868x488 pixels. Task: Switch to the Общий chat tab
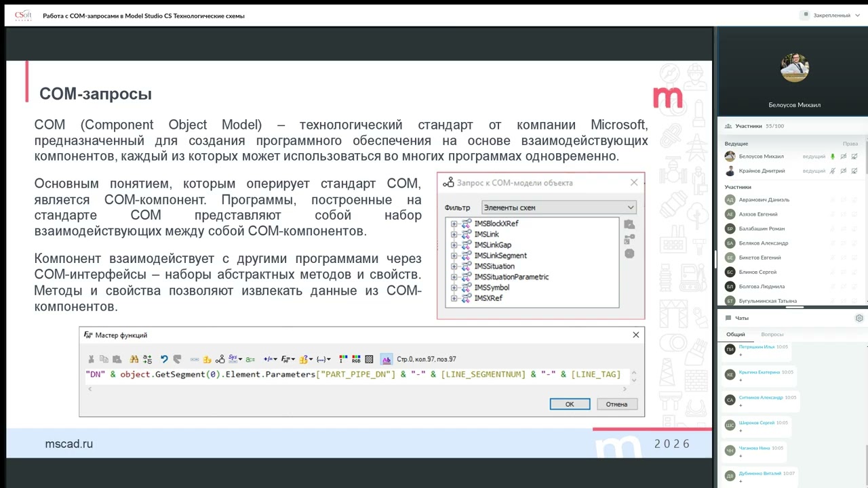point(736,334)
